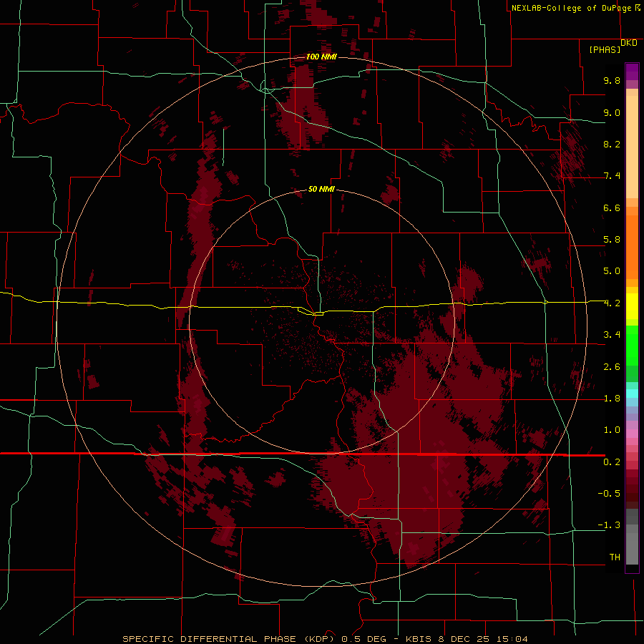Click the [PHAS] legend unit label

[x=605, y=49]
